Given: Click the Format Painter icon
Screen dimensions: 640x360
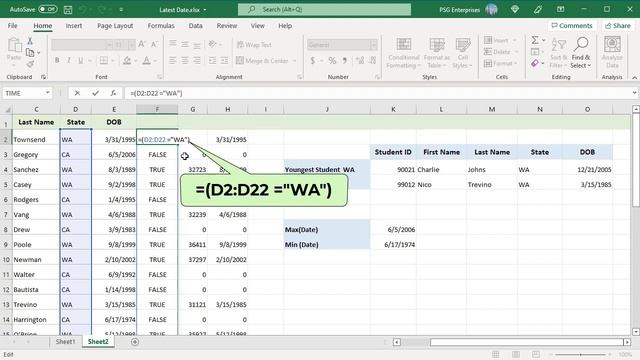Looking at the screenshot, I should [x=30, y=64].
